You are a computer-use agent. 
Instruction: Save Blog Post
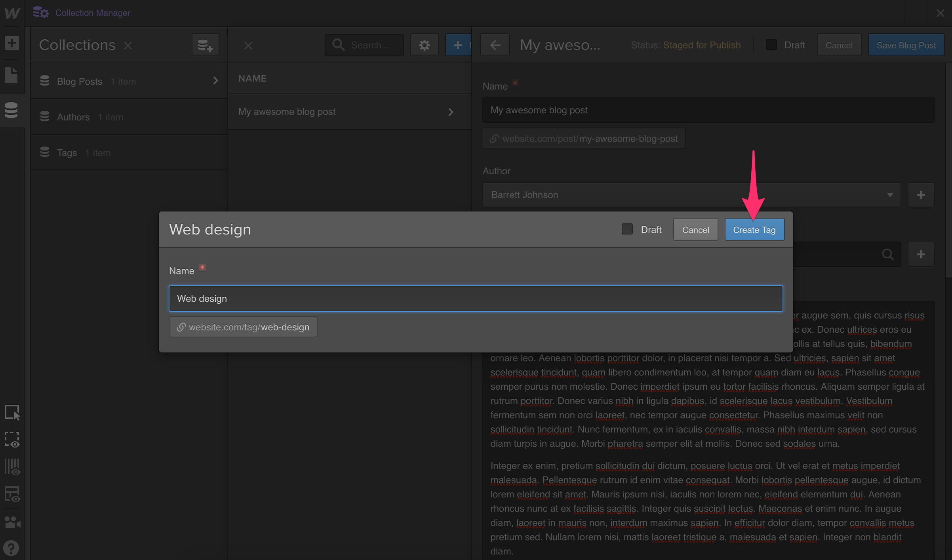point(906,45)
